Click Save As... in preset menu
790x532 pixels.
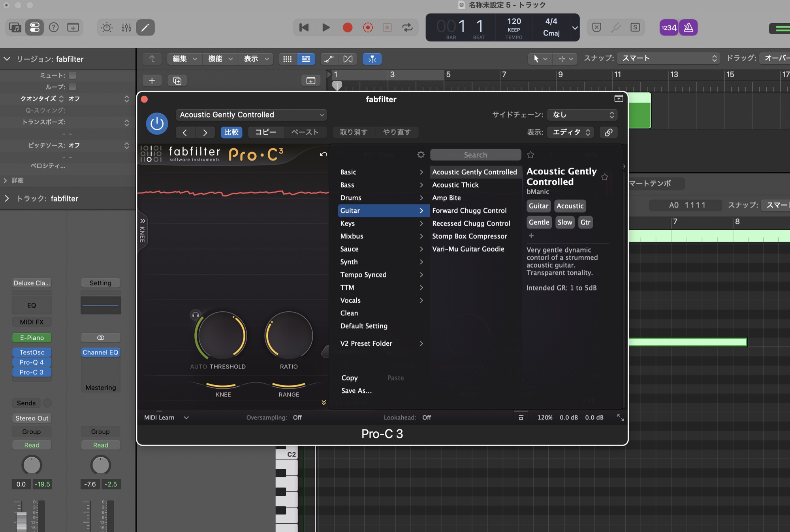pos(356,391)
